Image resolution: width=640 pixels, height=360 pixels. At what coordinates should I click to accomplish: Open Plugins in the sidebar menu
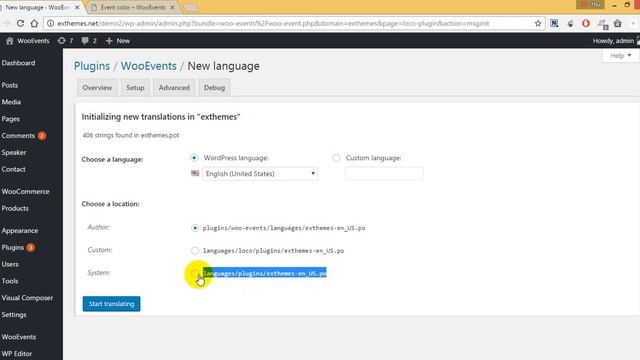coord(13,247)
